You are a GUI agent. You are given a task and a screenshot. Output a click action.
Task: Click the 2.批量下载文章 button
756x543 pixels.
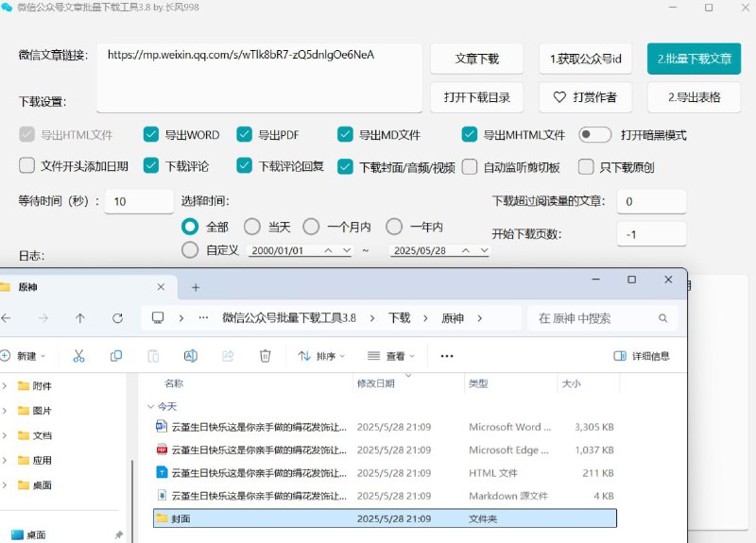694,59
